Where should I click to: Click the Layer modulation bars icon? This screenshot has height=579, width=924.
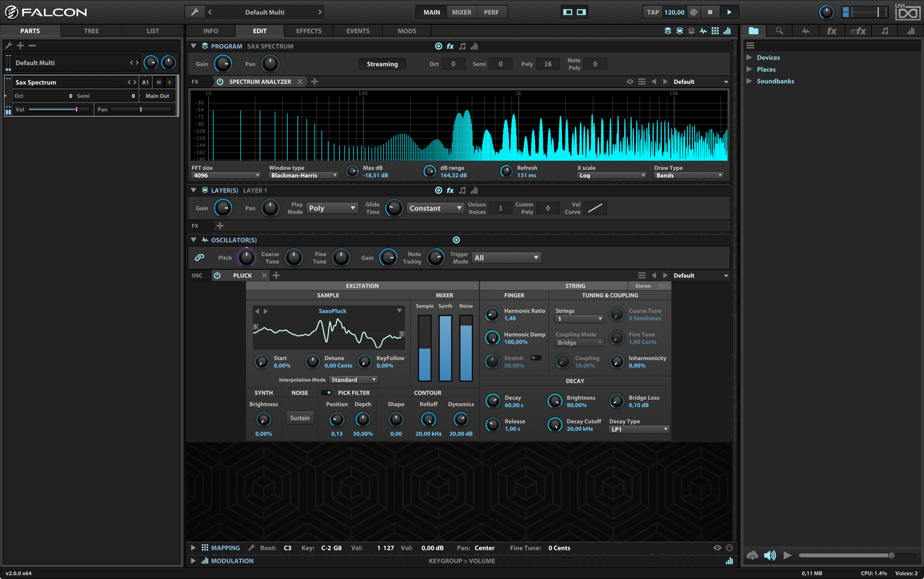point(474,190)
